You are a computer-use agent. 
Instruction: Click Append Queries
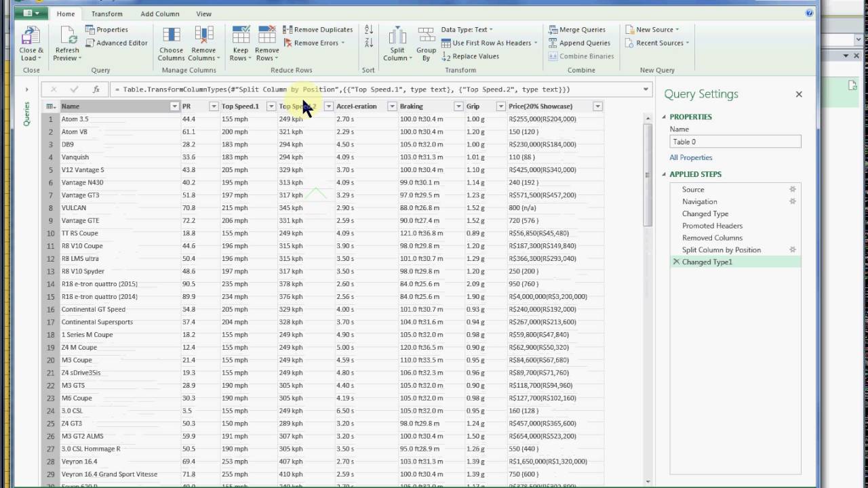click(578, 43)
